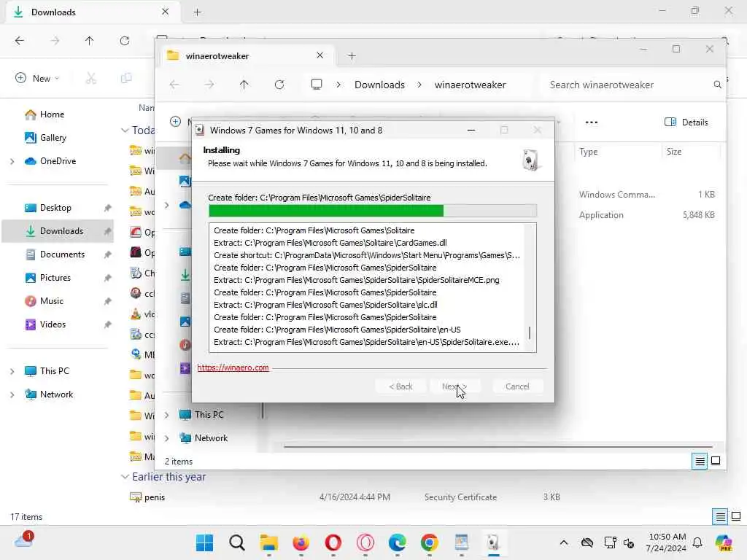This screenshot has width=747, height=560.
Task: Select Downloads in sidebar
Action: [x=57, y=231]
